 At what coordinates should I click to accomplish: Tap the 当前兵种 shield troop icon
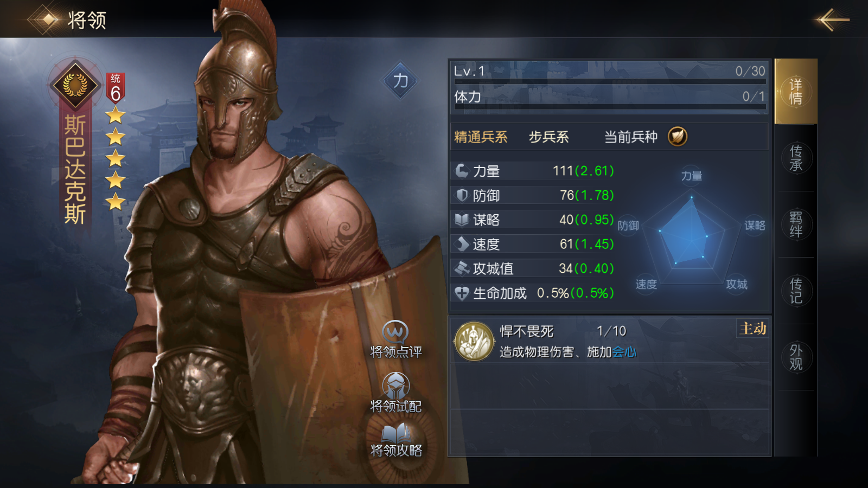[677, 137]
